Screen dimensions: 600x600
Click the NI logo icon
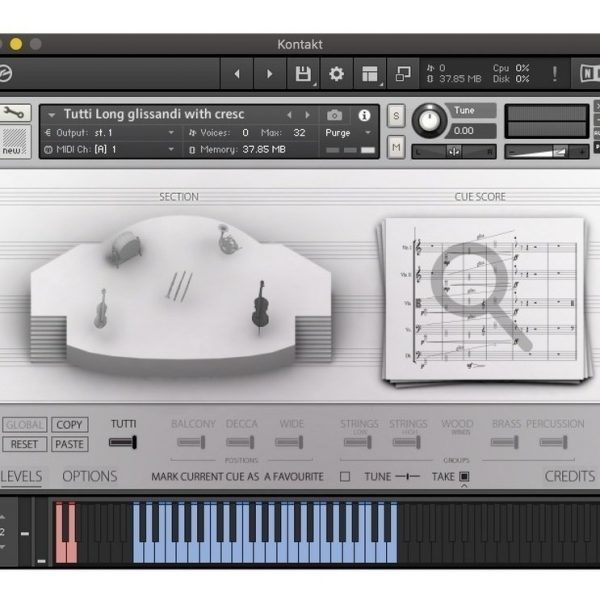589,73
